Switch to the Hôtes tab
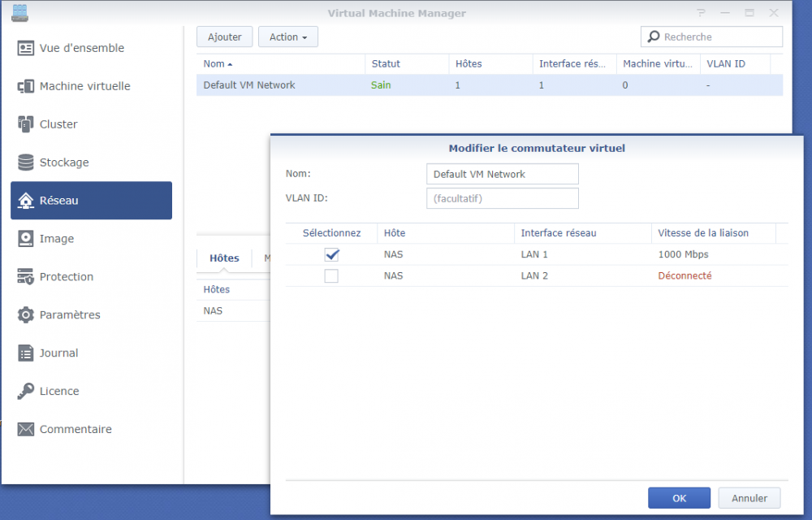This screenshot has height=520, width=812. pos(224,258)
